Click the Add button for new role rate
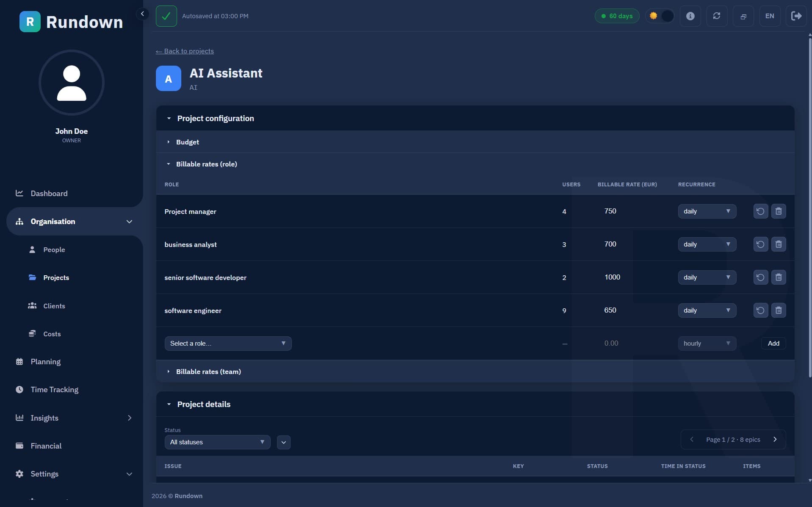This screenshot has width=812, height=507. click(x=773, y=344)
